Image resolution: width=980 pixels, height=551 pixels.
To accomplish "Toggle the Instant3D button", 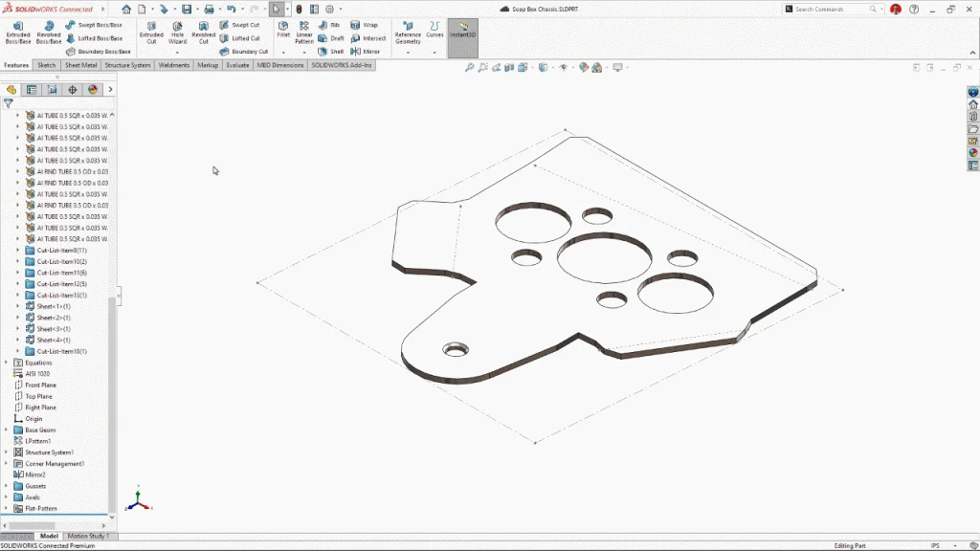I will [x=462, y=32].
